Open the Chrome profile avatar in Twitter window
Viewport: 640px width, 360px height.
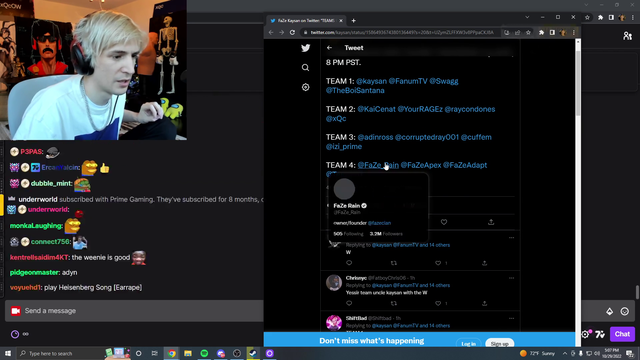(x=563, y=32)
